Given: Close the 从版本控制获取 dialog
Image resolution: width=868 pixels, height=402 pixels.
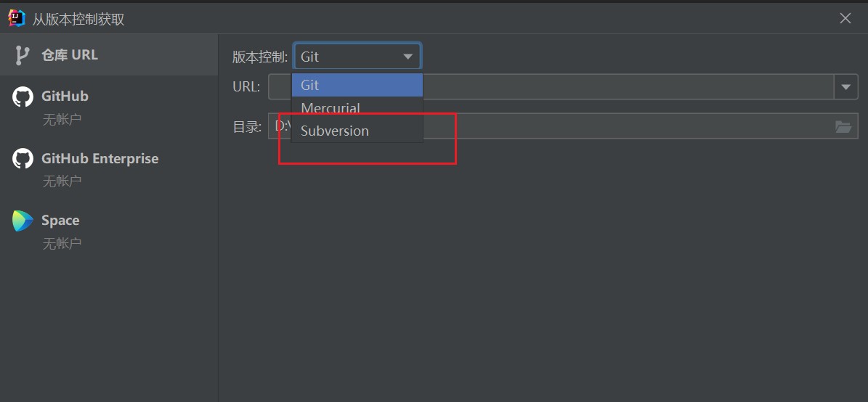Looking at the screenshot, I should point(845,19).
